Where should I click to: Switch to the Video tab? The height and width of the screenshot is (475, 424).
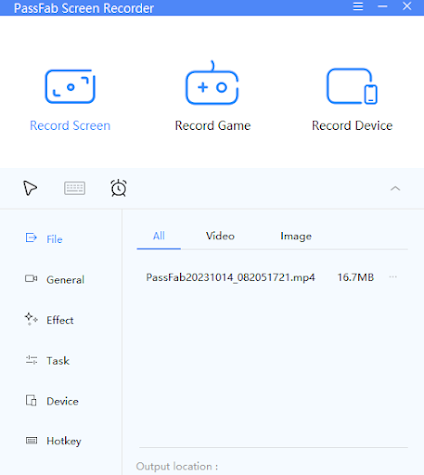tap(220, 236)
